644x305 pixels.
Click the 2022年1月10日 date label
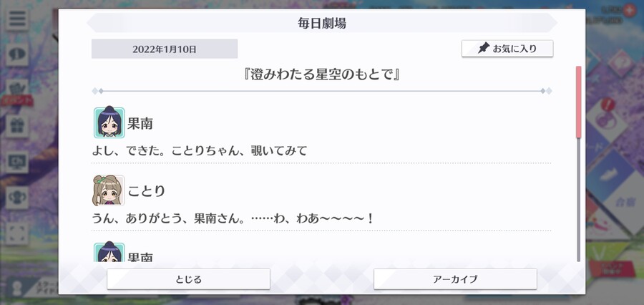[x=165, y=49]
